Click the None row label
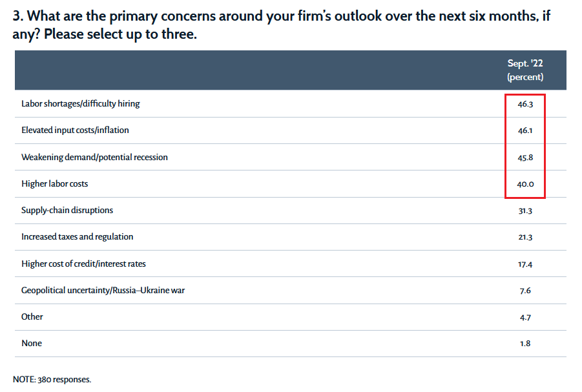 [32, 344]
